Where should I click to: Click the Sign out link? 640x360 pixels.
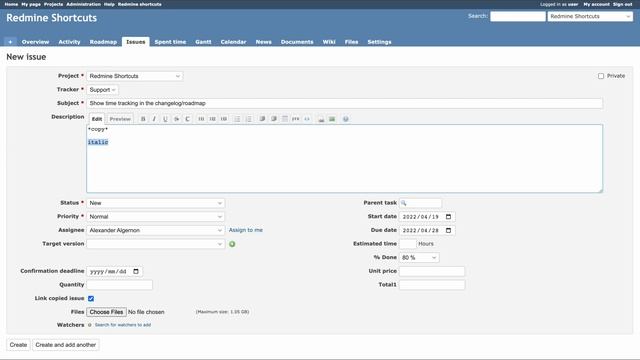point(622,4)
